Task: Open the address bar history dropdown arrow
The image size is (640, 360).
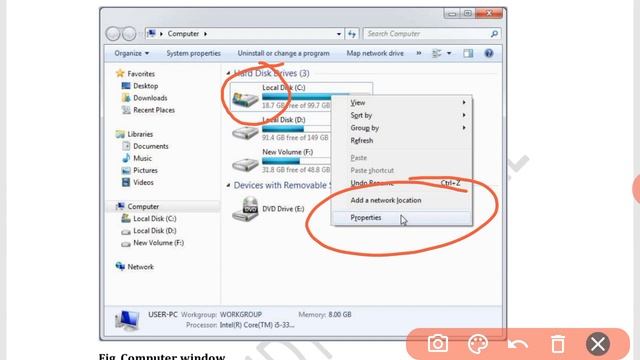Action: tap(339, 34)
